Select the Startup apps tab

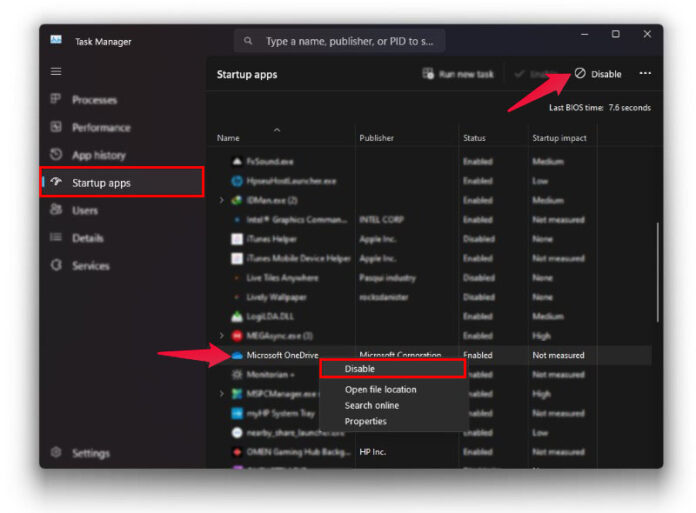coord(101,183)
